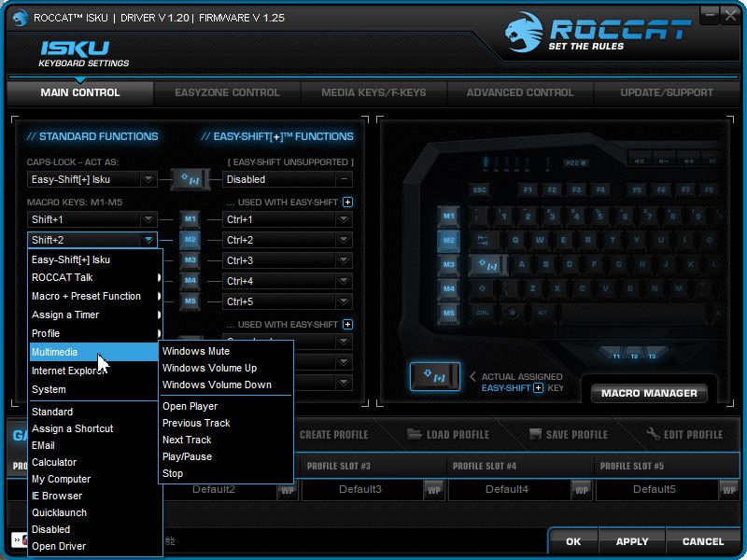Open the Ctrl+1 Easy-Shift dropdown
This screenshot has width=747, height=560.
tap(344, 219)
